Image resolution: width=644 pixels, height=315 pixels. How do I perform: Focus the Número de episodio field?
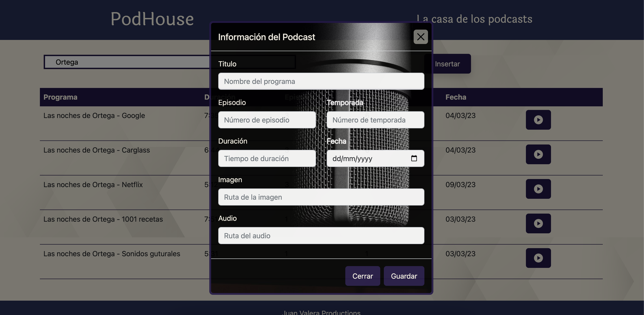[x=267, y=120]
